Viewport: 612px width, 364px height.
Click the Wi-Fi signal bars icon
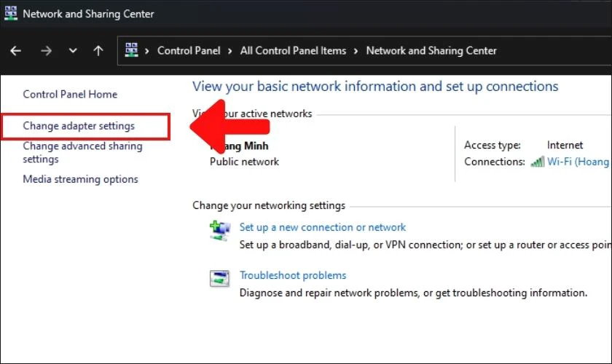[538, 162]
